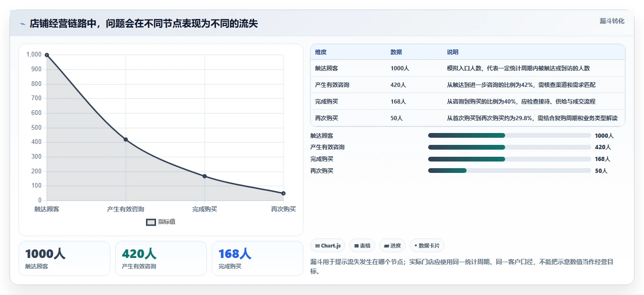The height and width of the screenshot is (295, 644).
Task: Click the 产生有效咨询 progress bar
Action: tap(509, 147)
